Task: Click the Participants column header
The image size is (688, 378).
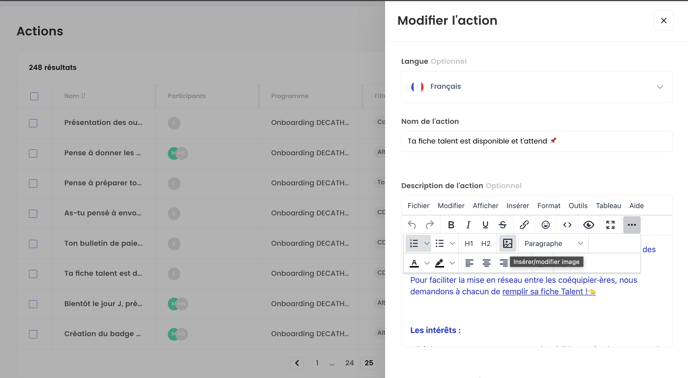Action: pyautogui.click(x=186, y=96)
